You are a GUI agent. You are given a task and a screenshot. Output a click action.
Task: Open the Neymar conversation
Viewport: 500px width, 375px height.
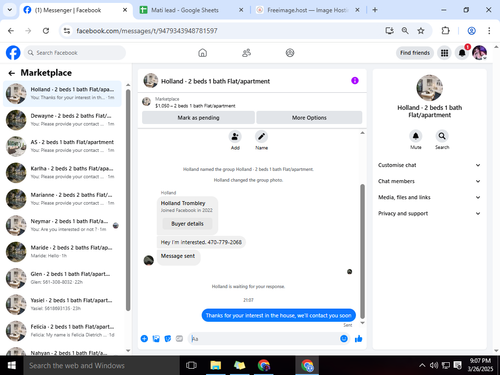(62, 225)
